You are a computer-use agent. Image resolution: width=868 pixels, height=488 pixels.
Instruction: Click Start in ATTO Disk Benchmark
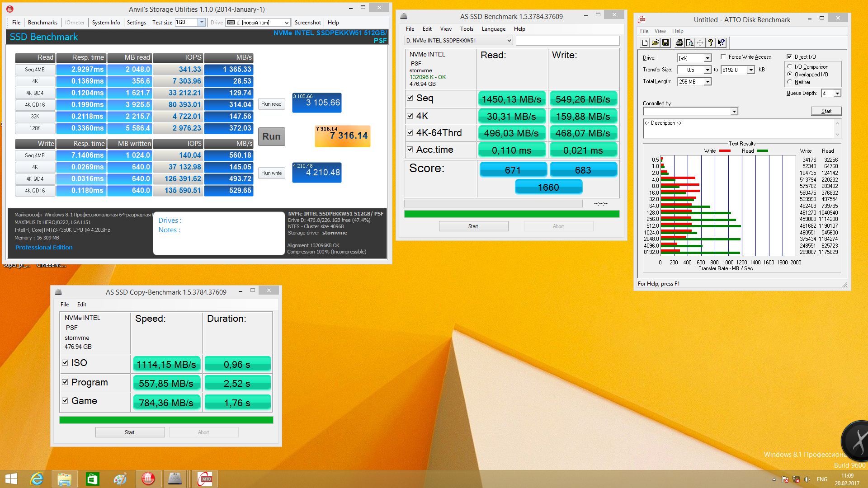pyautogui.click(x=826, y=111)
